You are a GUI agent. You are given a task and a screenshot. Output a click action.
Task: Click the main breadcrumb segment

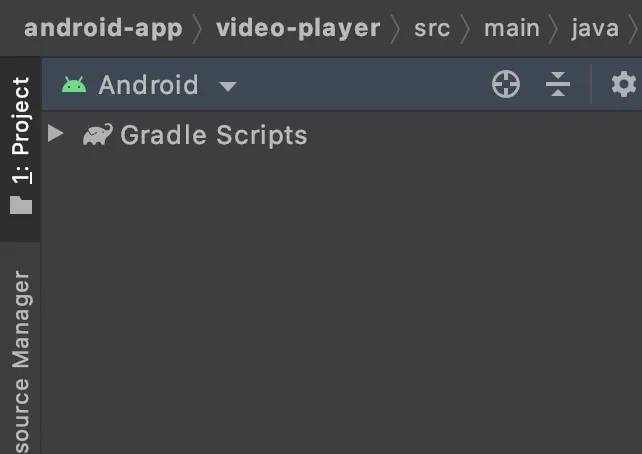tap(511, 28)
